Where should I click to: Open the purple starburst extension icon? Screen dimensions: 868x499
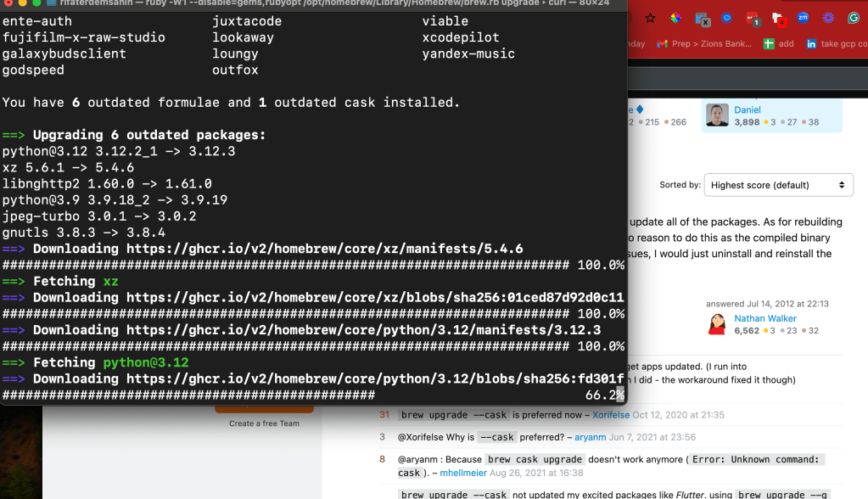coord(828,18)
